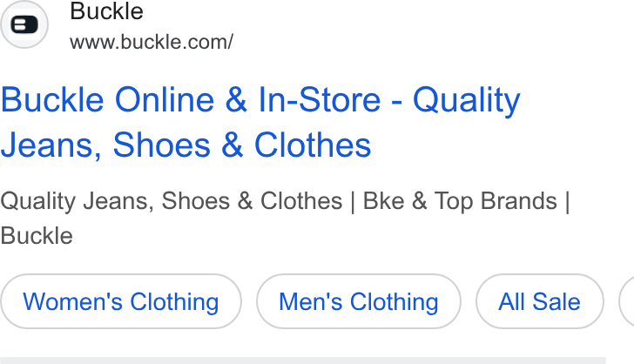The image size is (634, 364).
Task: Click the "Sale" text in the All Sale chip
Action: [556, 301]
